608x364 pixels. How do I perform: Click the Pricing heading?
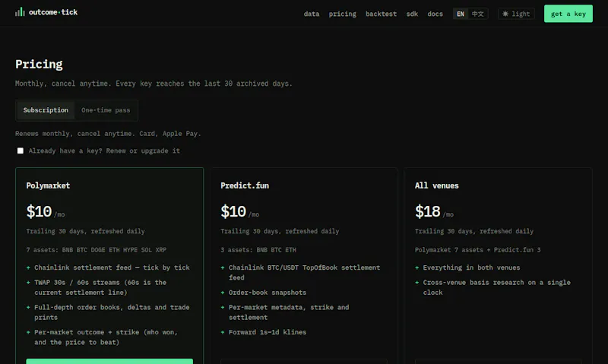pos(39,64)
